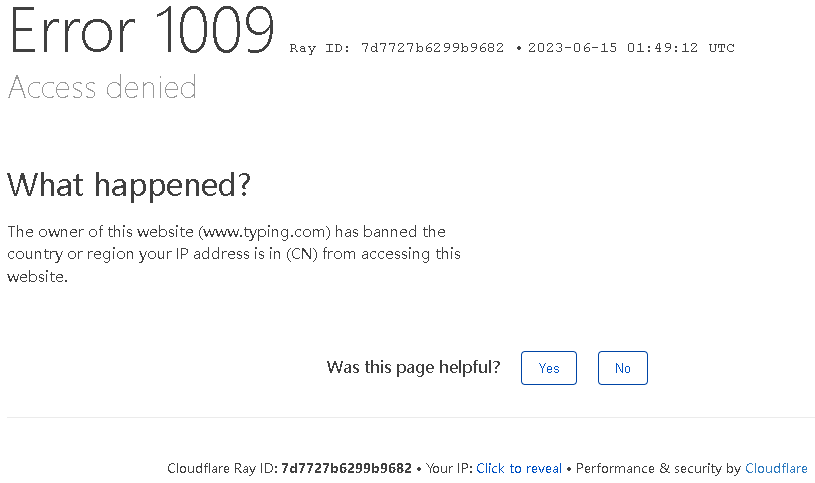
Task: Select the Ray ID next to the error title
Action: point(397,48)
